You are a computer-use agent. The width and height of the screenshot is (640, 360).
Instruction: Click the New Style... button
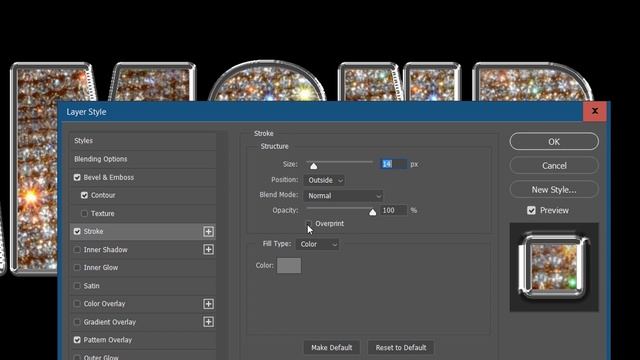(x=554, y=190)
